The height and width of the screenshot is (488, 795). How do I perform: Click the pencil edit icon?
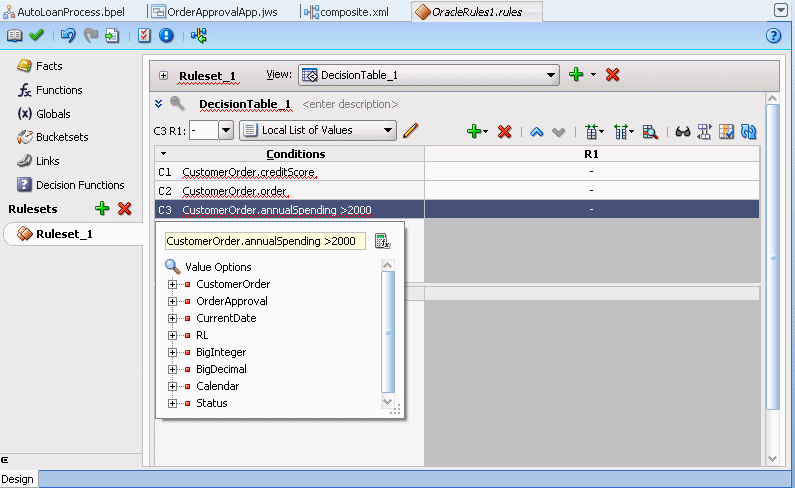click(x=411, y=130)
